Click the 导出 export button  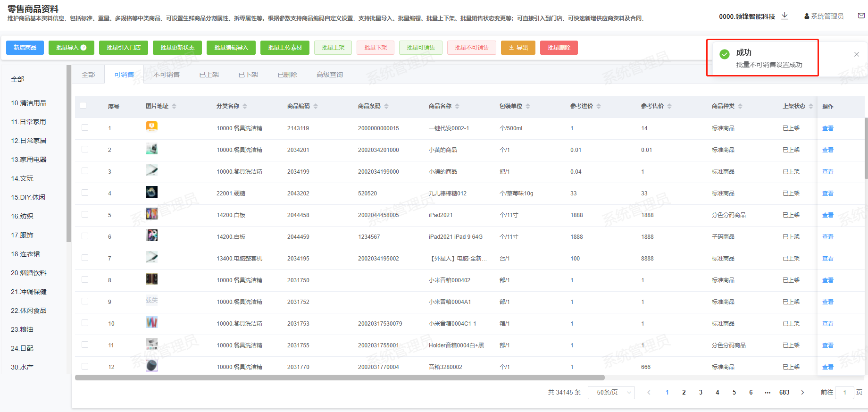click(x=518, y=48)
